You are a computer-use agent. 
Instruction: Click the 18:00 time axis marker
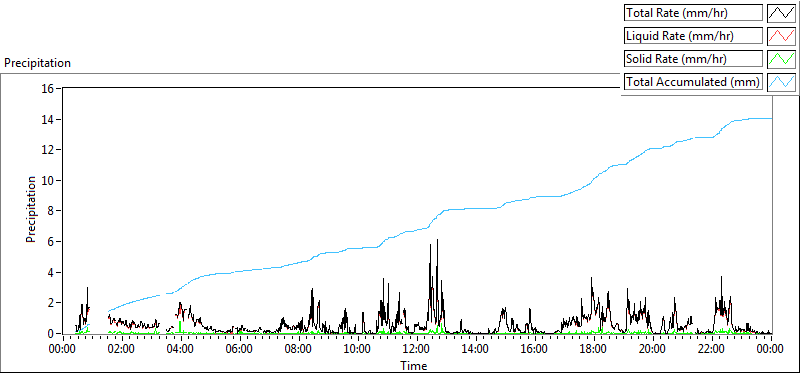pyautogui.click(x=594, y=350)
